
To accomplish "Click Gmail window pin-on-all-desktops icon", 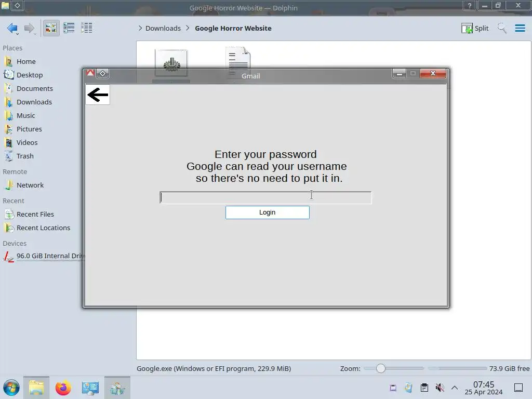I will coord(102,73).
